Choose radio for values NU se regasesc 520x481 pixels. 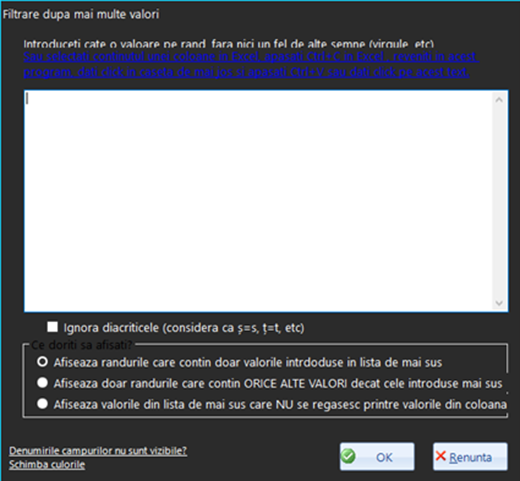42,404
